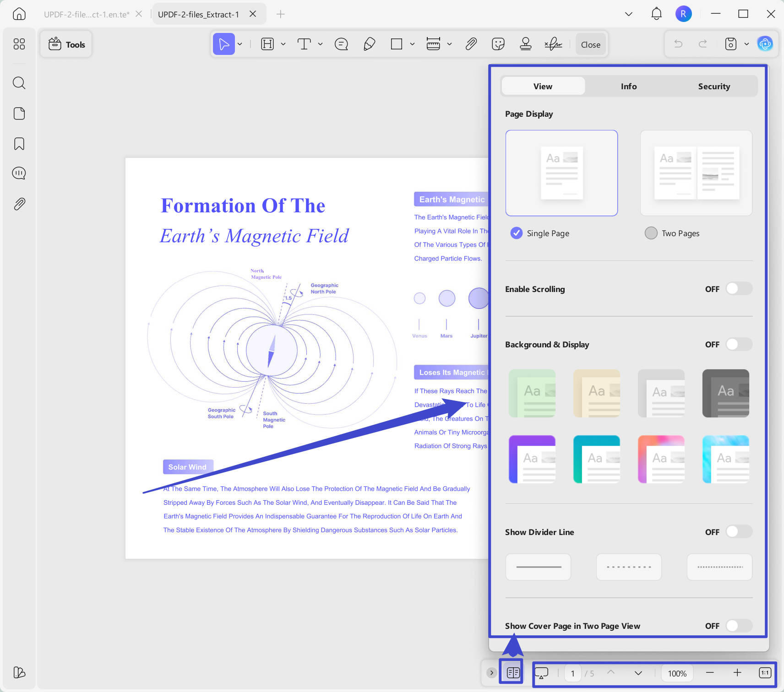Image resolution: width=784 pixels, height=692 pixels.
Task: Expand the rectangle shape dropdown arrow
Action: 412,44
